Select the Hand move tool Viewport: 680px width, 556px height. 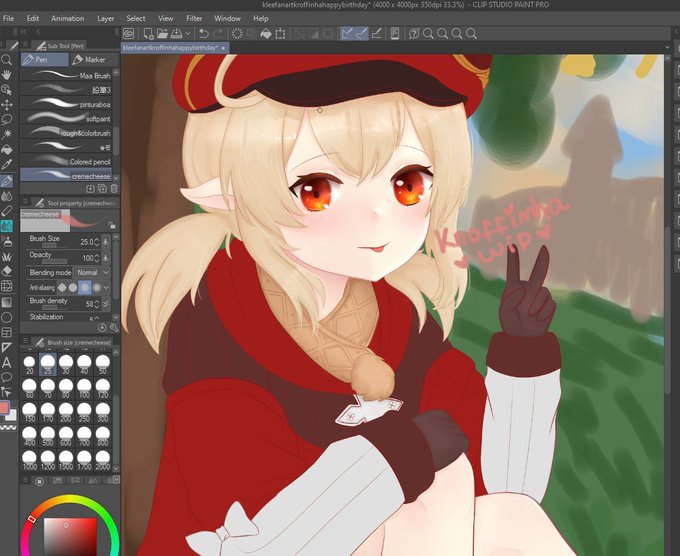pos(7,75)
